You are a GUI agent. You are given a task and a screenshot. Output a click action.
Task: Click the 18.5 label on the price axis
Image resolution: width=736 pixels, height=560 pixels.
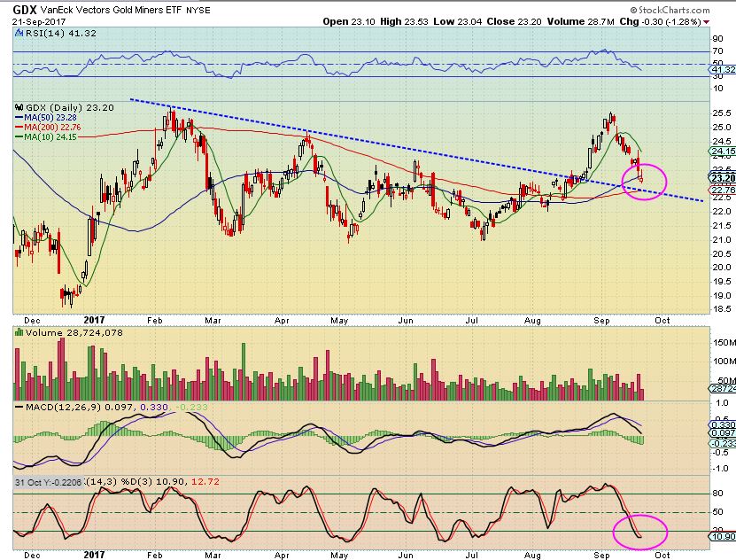[x=722, y=309]
